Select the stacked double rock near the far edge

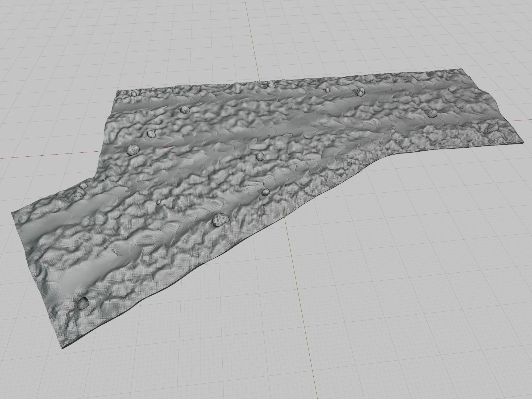[x=360, y=92]
